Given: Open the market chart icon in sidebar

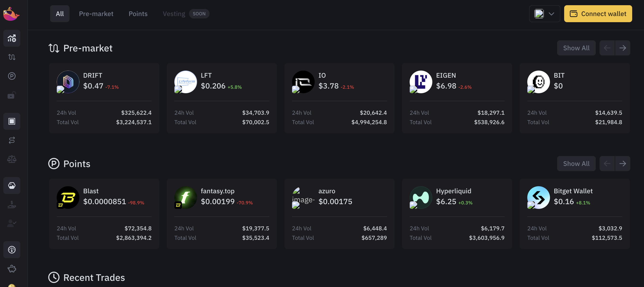Looking at the screenshot, I should point(12,38).
